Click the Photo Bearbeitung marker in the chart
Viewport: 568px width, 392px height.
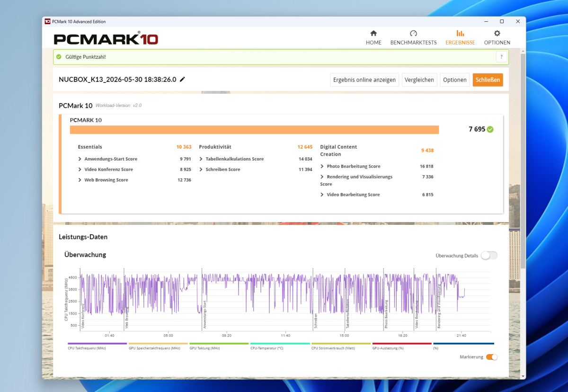[386, 314]
